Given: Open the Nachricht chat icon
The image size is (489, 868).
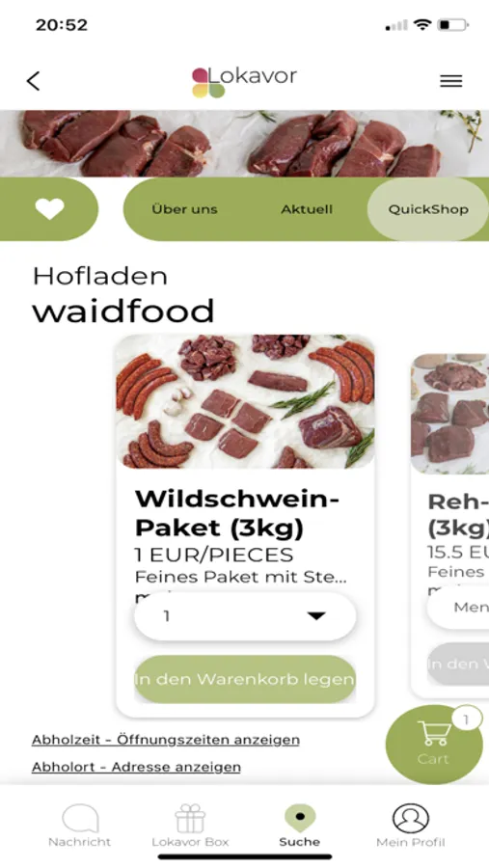Looking at the screenshot, I should click(80, 819).
